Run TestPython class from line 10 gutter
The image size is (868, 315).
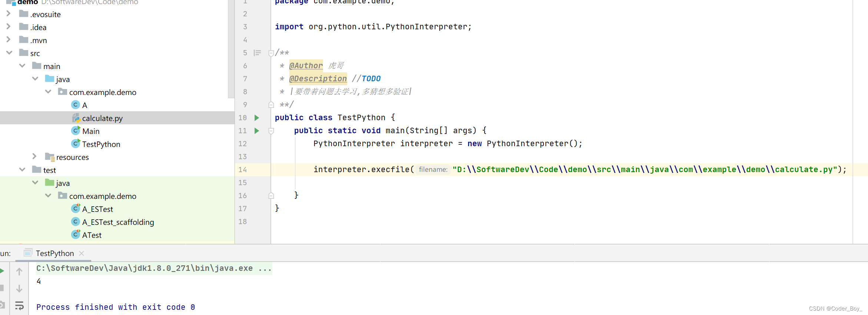coord(256,118)
